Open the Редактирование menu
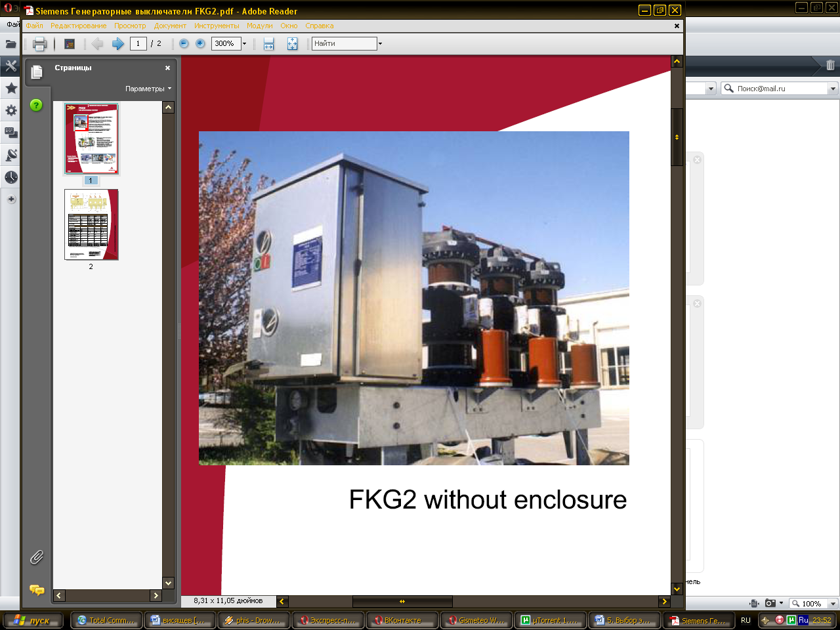This screenshot has width=840, height=630. [x=78, y=26]
